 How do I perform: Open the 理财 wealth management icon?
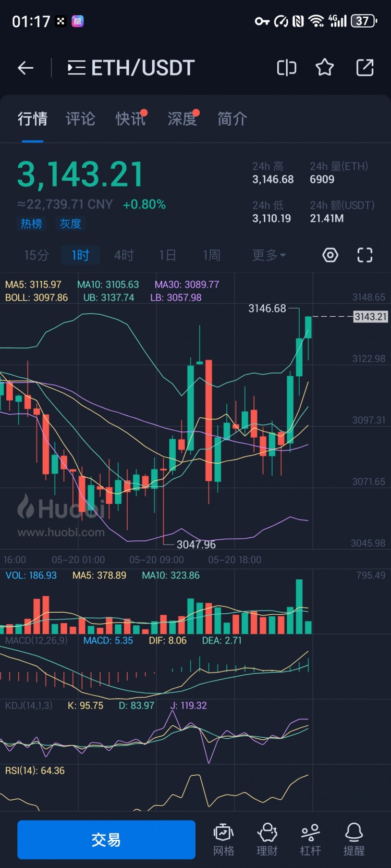click(267, 839)
